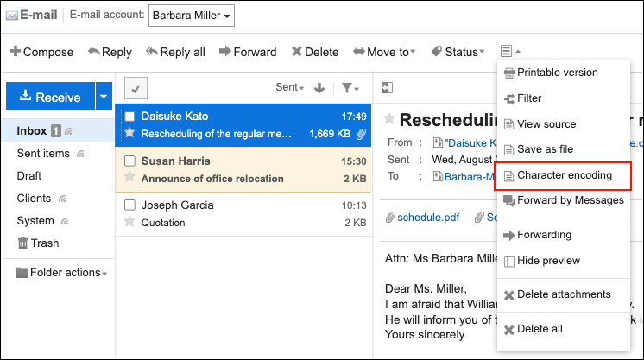Select Forward by Messages menu item
This screenshot has height=360, width=644.
pyautogui.click(x=564, y=200)
